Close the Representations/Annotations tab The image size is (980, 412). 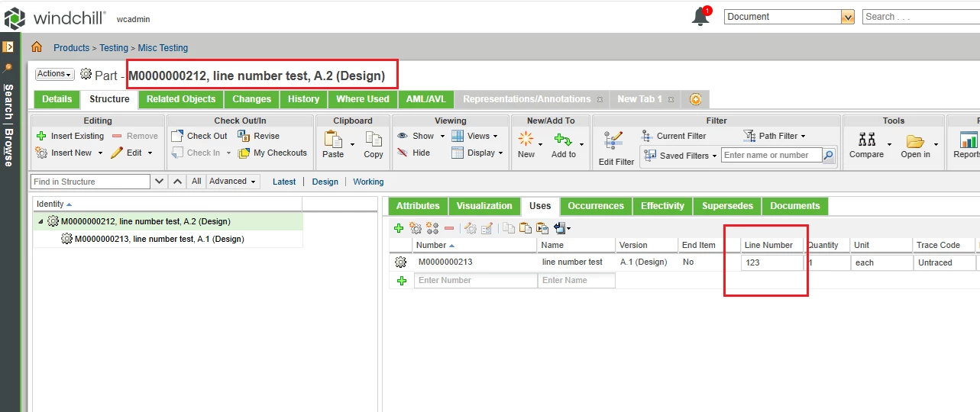pos(600,99)
